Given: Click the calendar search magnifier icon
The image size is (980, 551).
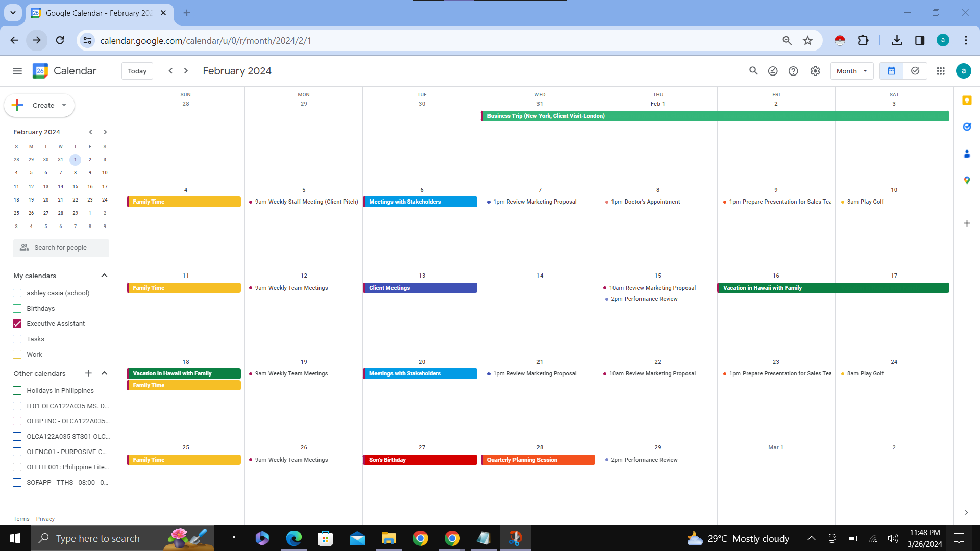Looking at the screenshot, I should point(753,71).
